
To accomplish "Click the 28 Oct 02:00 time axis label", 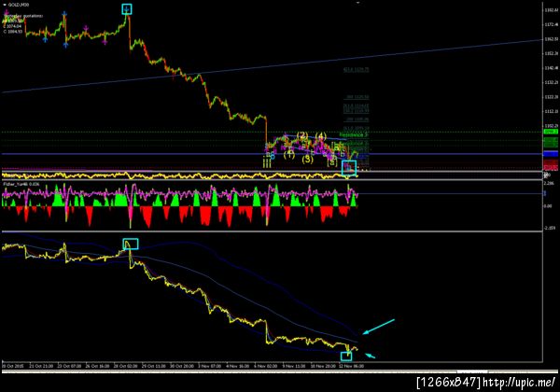I will pyautogui.click(x=126, y=366).
